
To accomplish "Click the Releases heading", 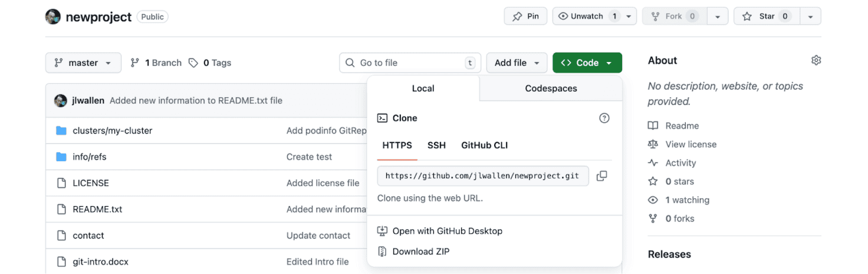I will pos(669,255).
